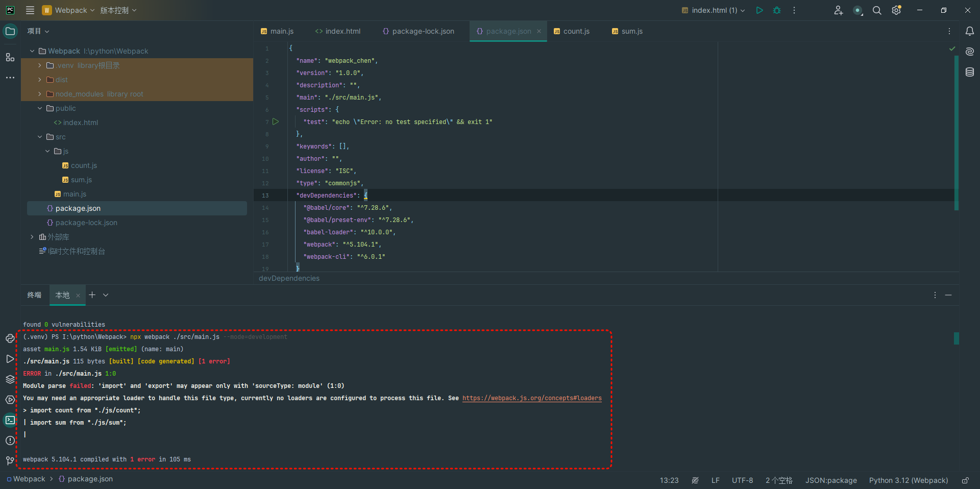Screen dimensions: 980x489
Task: Close the local terminal tab
Action: (x=78, y=296)
